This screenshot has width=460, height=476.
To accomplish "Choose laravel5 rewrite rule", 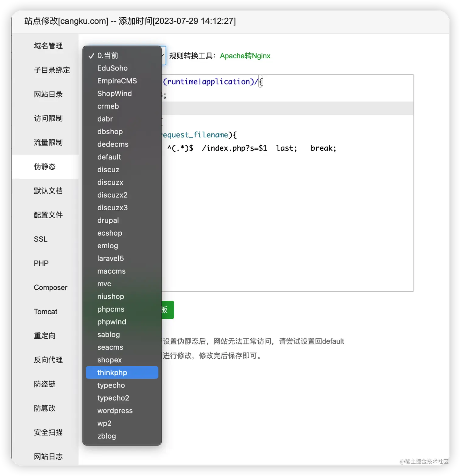I will click(122, 258).
